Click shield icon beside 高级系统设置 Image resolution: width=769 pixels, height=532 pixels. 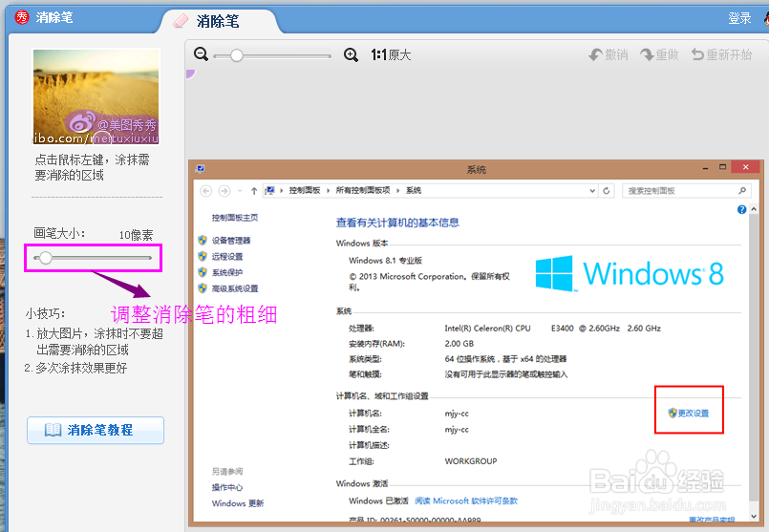(x=203, y=287)
